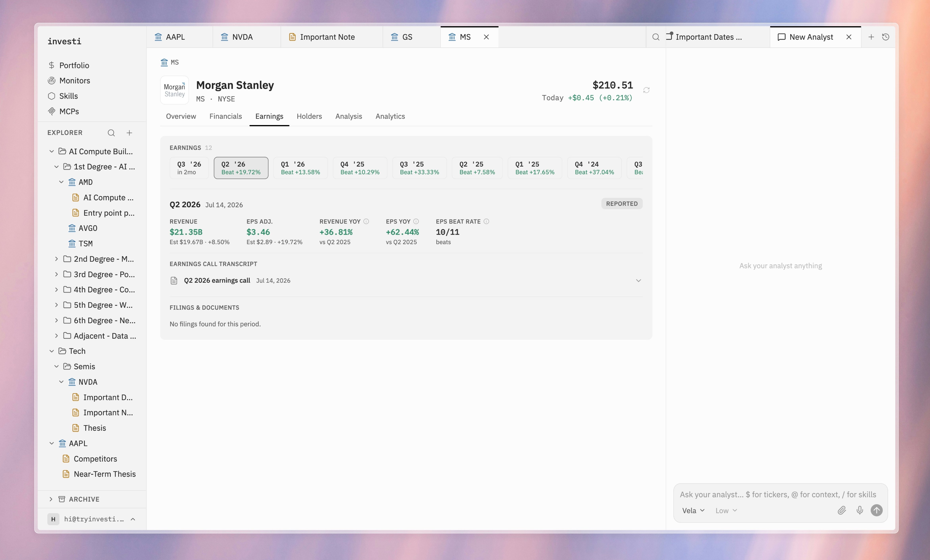Click the Morgan Stanley logo
The height and width of the screenshot is (560, 930).
pyautogui.click(x=174, y=90)
